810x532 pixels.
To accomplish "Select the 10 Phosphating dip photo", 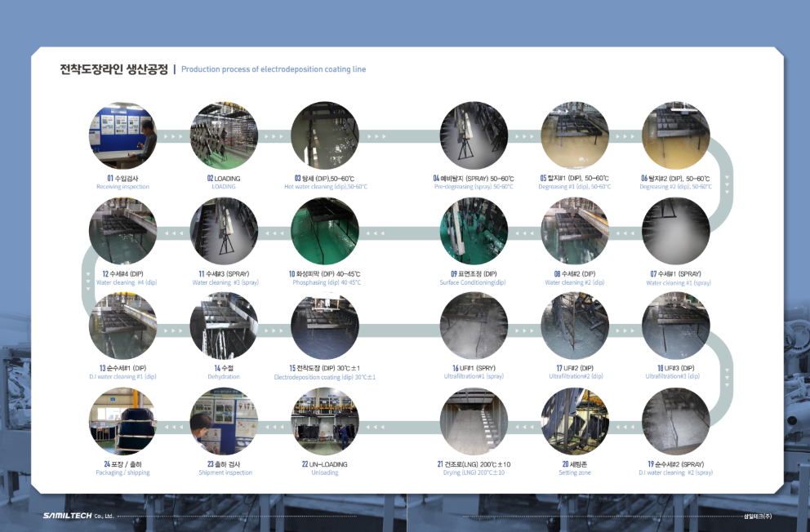I will pos(324,231).
